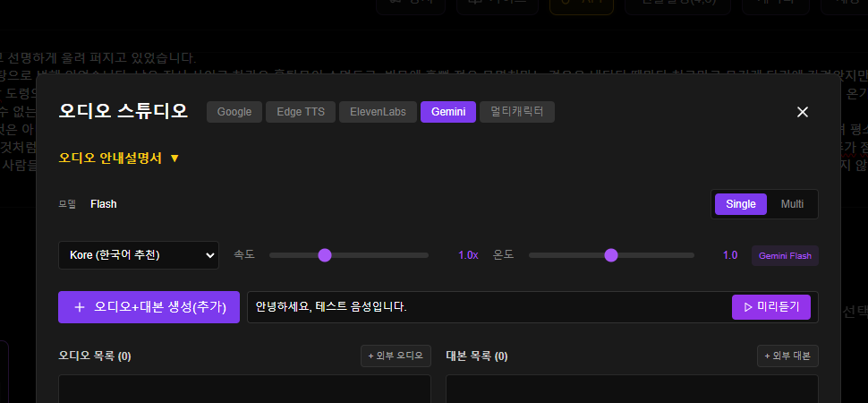Click the Gemini Flash badge
This screenshot has height=403, width=868.
click(x=785, y=255)
